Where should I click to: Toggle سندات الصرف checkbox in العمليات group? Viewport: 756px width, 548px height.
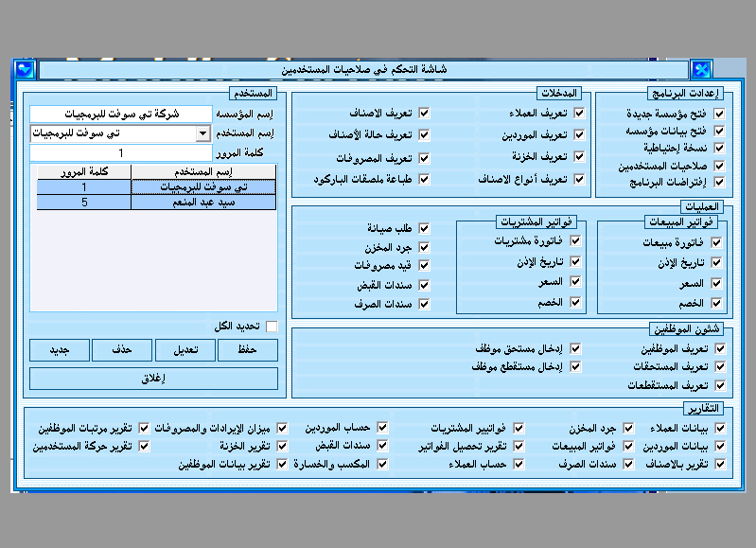click(424, 304)
